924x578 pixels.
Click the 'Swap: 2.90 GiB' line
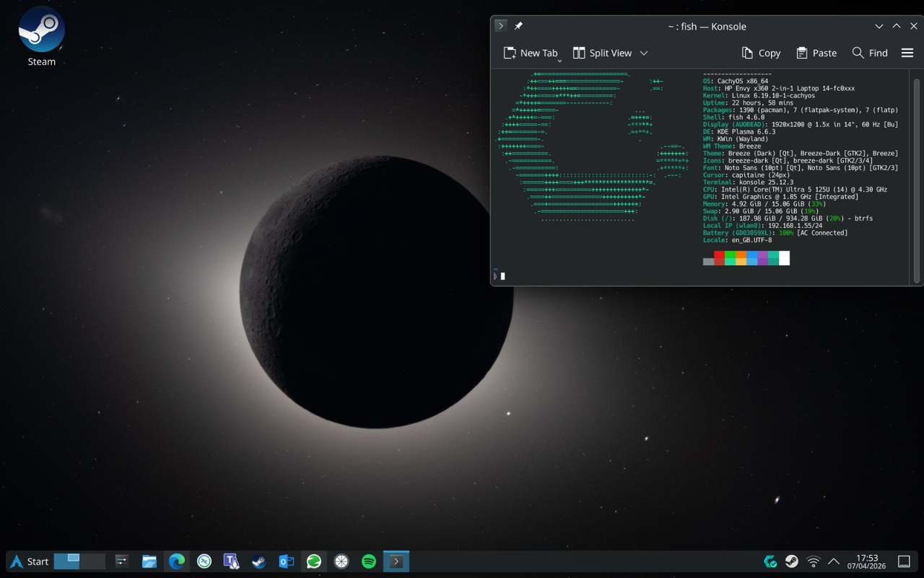tap(761, 211)
